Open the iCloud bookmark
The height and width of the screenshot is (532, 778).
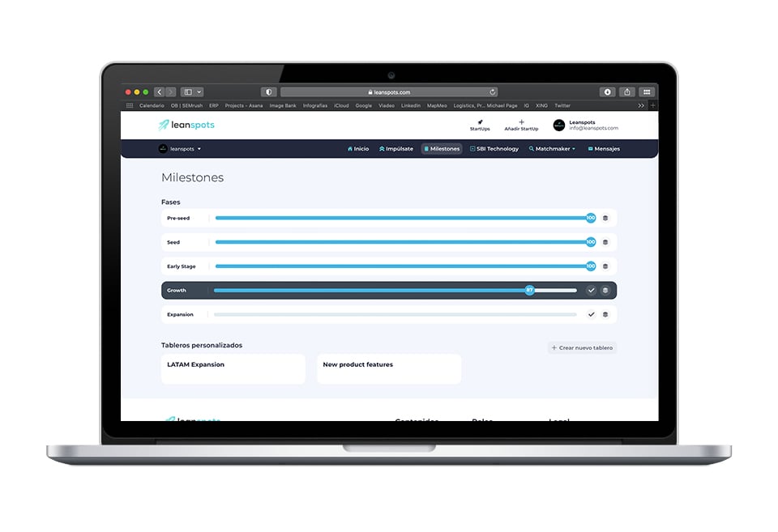click(341, 105)
